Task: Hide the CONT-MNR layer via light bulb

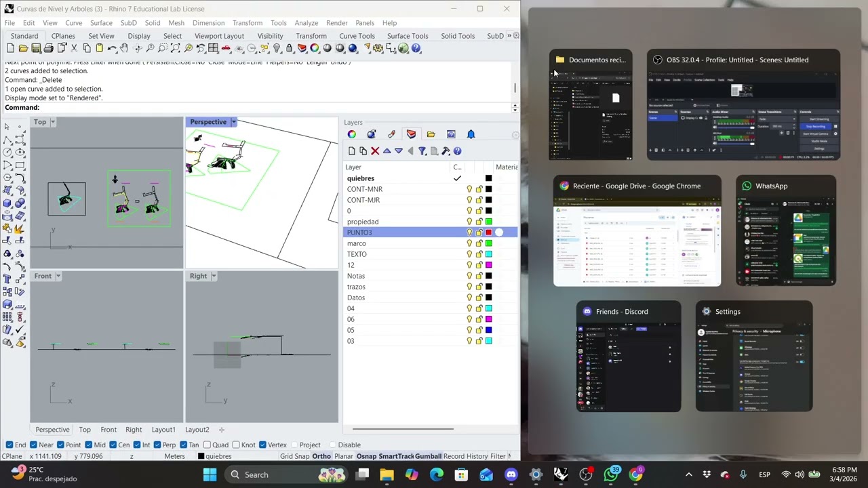Action: pyautogui.click(x=469, y=189)
